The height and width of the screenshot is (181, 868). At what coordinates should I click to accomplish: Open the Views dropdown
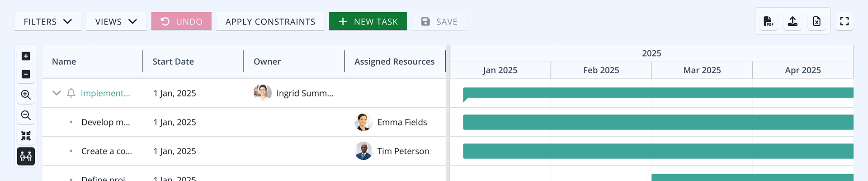116,21
